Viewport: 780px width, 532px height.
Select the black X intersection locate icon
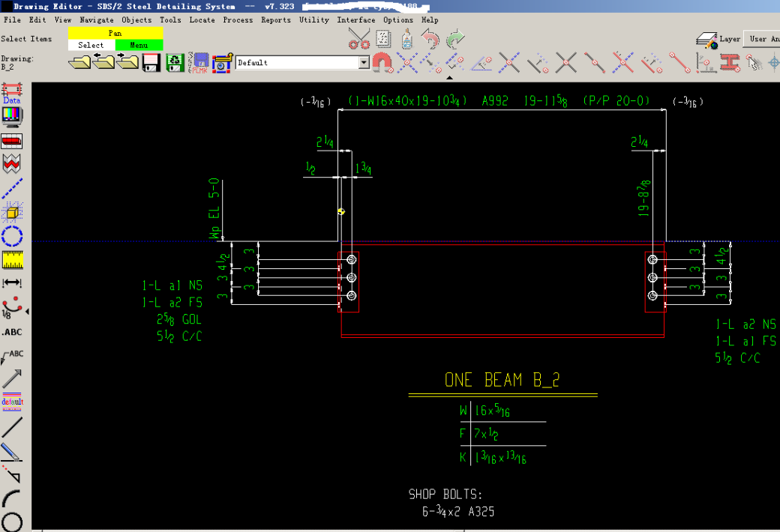[566, 63]
